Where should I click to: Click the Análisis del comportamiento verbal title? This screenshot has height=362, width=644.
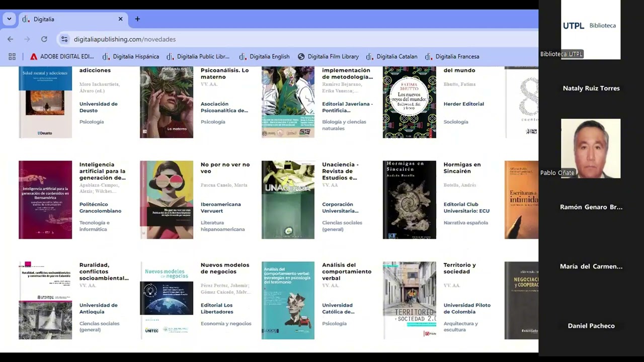[x=347, y=271]
